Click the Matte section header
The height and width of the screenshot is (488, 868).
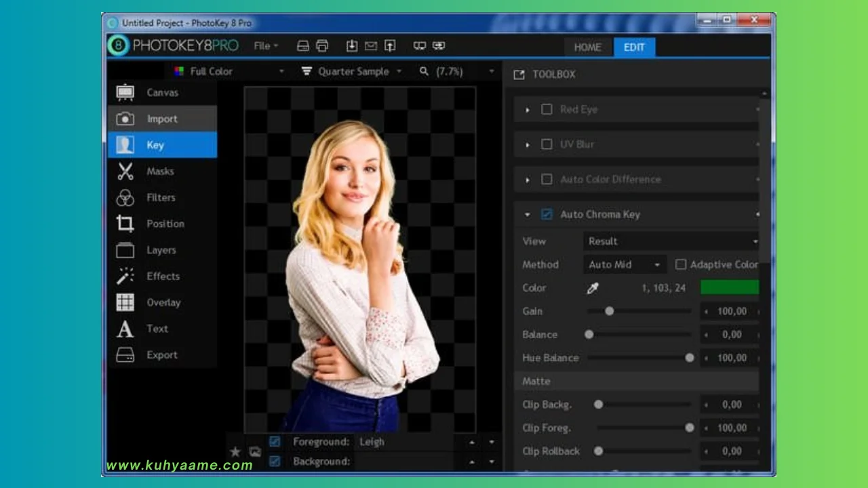click(x=636, y=381)
